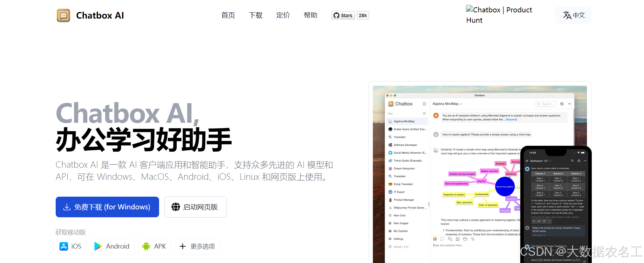Select Product Manager in preview sidebar
644x263 pixels.
[x=407, y=200]
